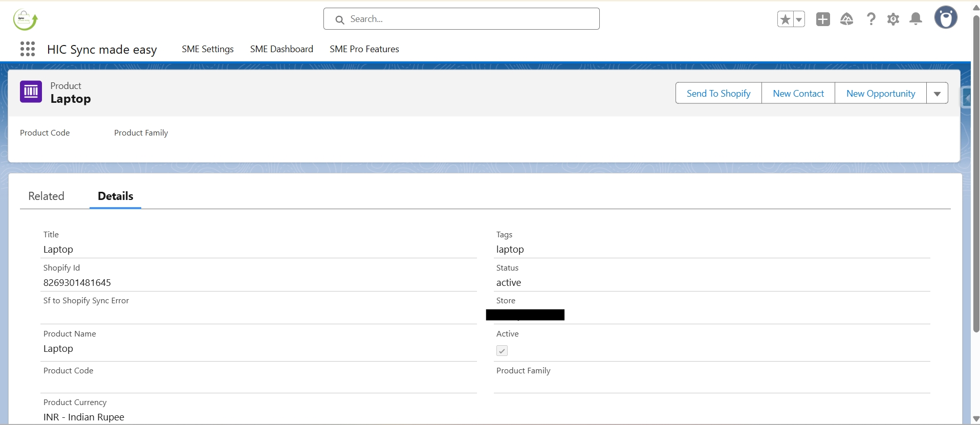This screenshot has width=980, height=425.
Task: Click the Status value active
Action: [x=508, y=282]
